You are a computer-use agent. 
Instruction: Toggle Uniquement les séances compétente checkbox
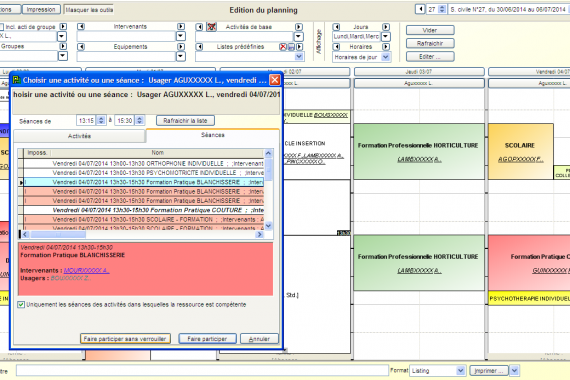(x=21, y=305)
